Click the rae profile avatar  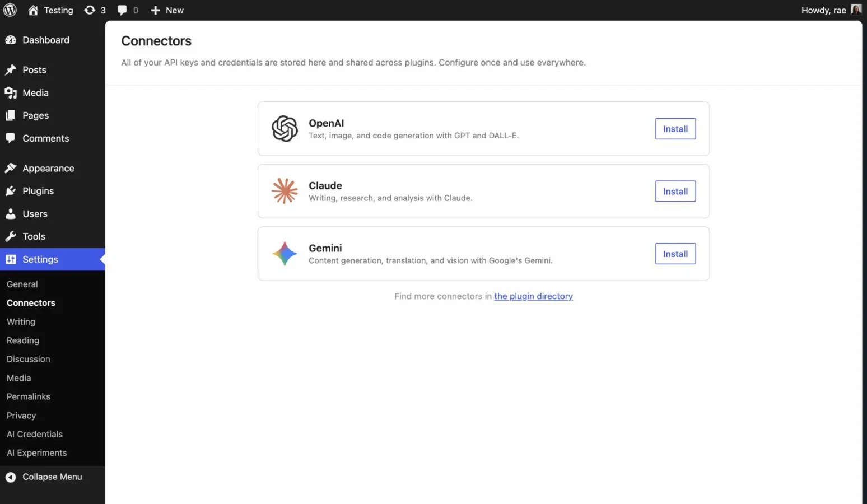(856, 10)
